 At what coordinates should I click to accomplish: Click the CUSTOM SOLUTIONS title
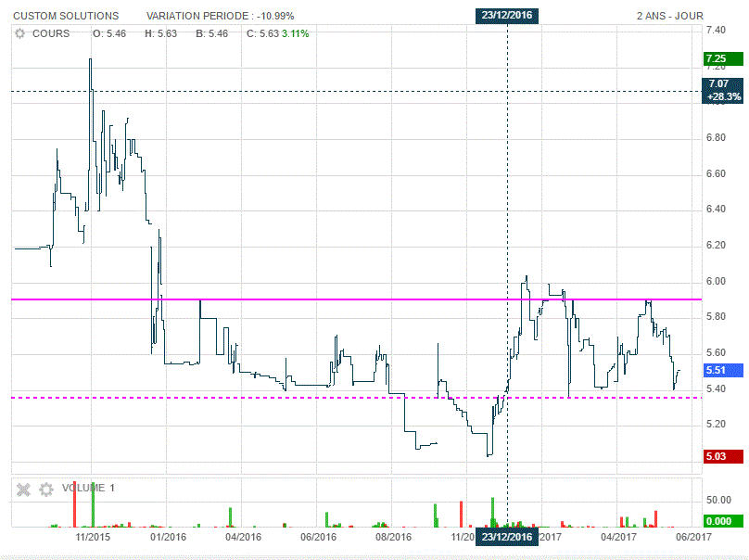coord(66,16)
